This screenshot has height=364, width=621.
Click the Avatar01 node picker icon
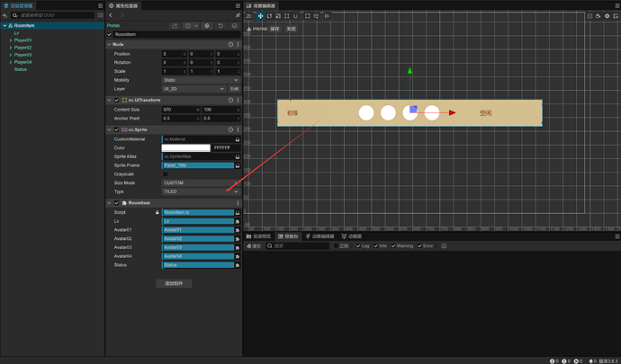point(238,230)
